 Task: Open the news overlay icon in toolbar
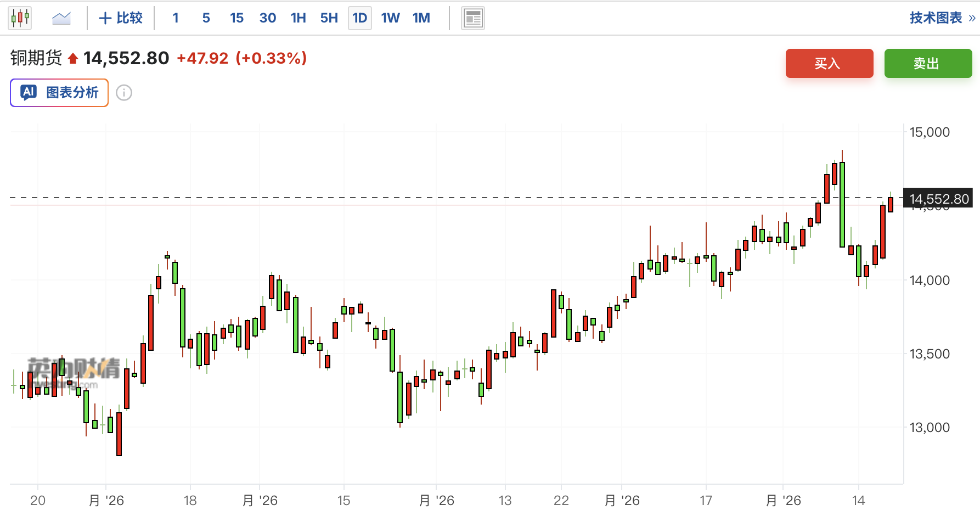(x=472, y=18)
